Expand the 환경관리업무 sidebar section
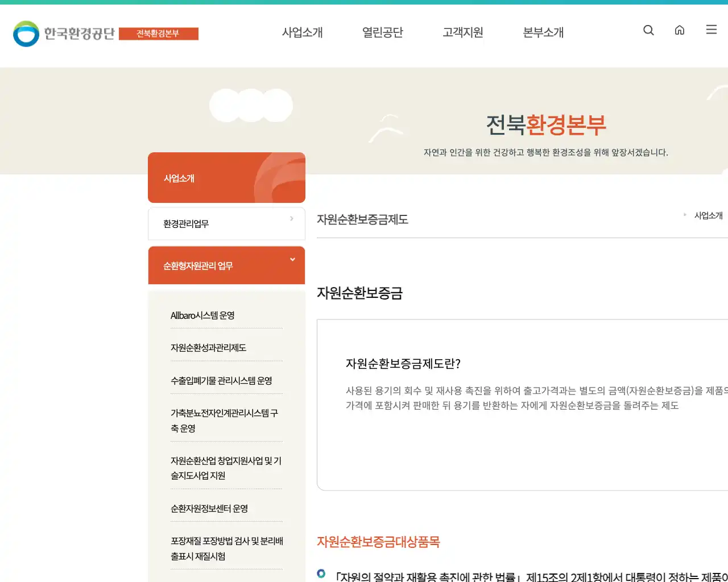The image size is (728, 582). (226, 223)
